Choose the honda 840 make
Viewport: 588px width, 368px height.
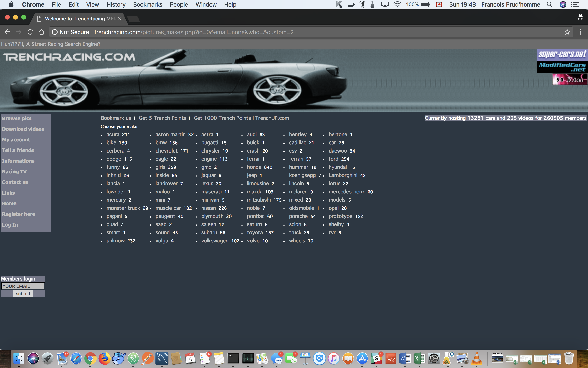tap(259, 167)
